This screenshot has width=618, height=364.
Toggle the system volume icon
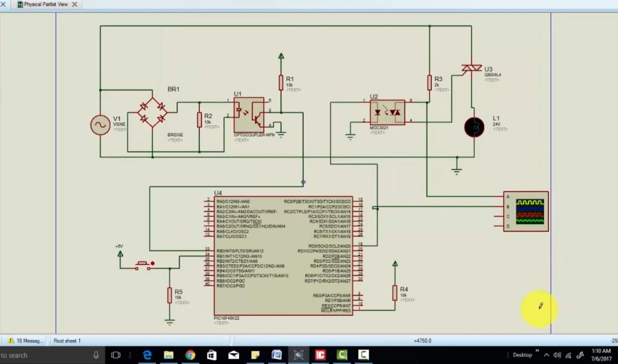point(557,355)
